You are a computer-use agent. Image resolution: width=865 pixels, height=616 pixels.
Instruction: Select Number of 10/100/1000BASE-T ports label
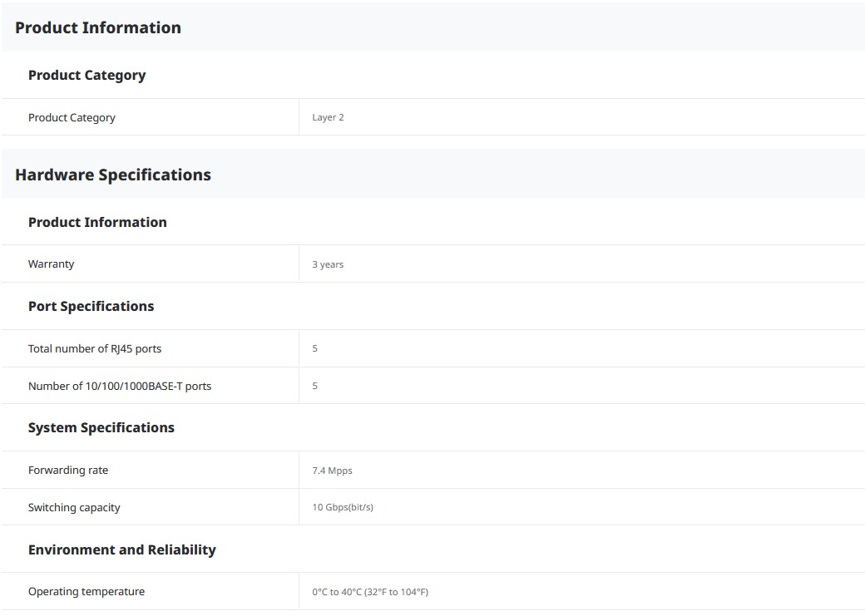120,386
